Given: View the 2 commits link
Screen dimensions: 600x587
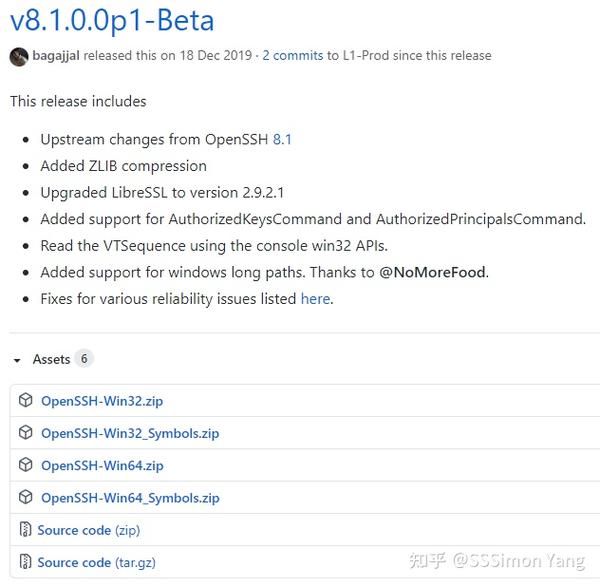Looking at the screenshot, I should point(292,55).
